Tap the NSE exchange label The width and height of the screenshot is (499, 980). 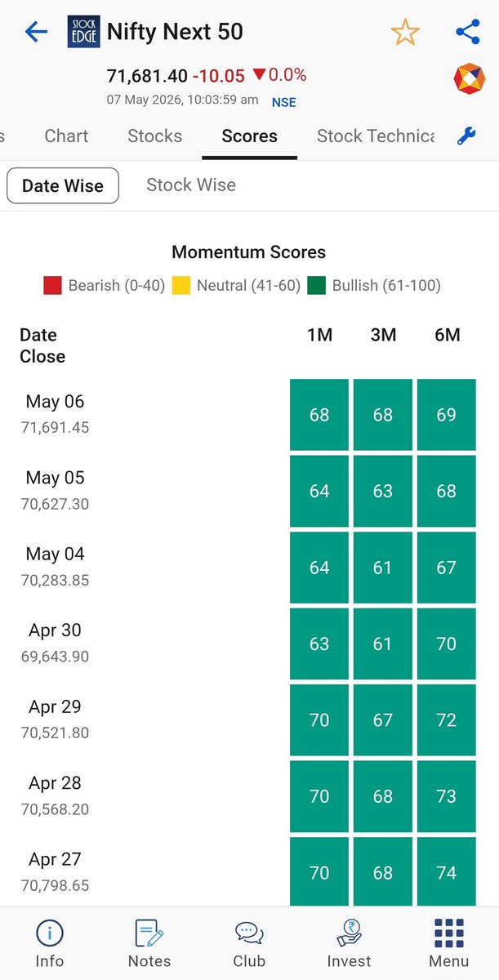click(x=284, y=102)
